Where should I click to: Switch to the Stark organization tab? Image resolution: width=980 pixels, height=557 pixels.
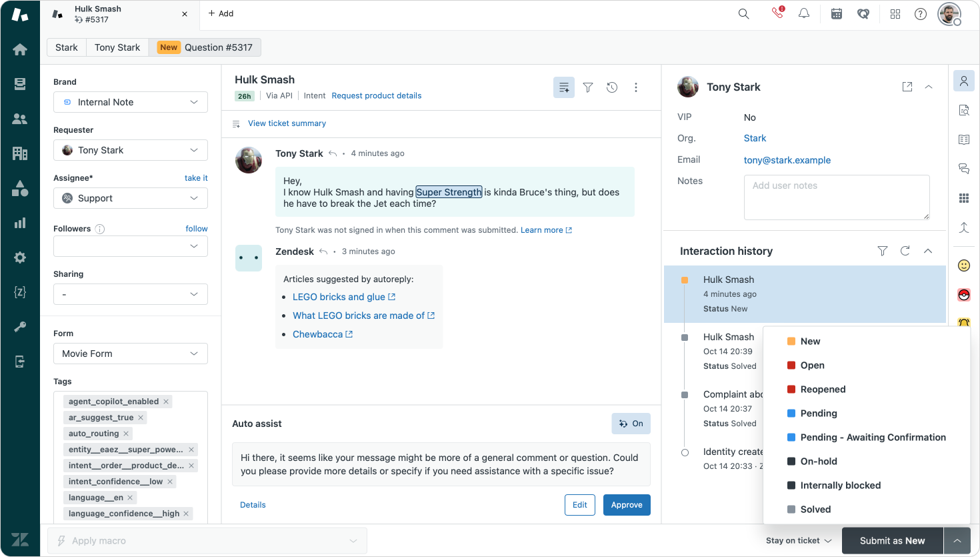[67, 47]
